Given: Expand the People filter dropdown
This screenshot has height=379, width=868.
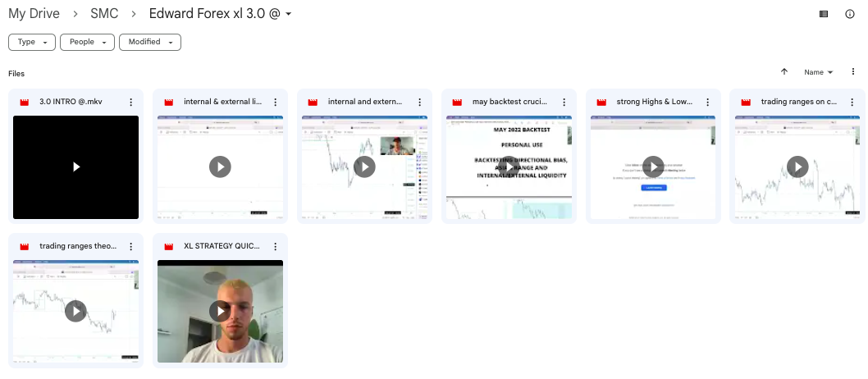Looking at the screenshot, I should [x=87, y=42].
